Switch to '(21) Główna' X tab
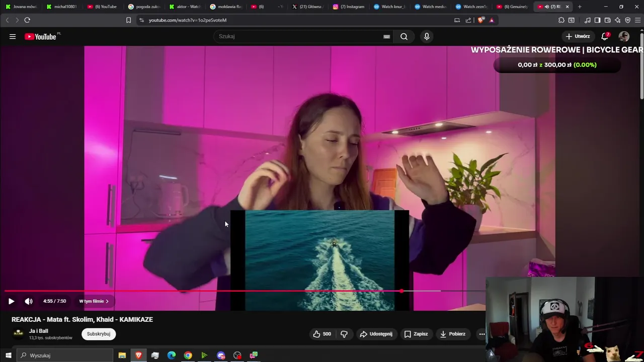This screenshot has height=362, width=644. (307, 7)
